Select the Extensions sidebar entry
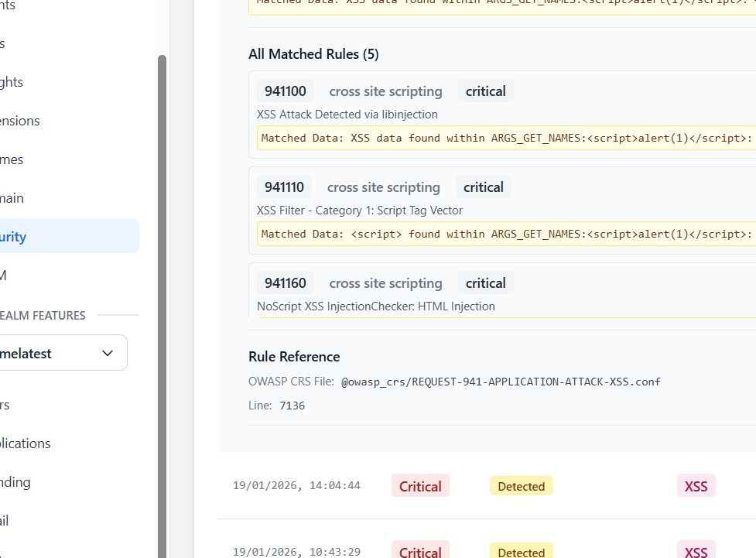756x558 pixels. tap(20, 121)
